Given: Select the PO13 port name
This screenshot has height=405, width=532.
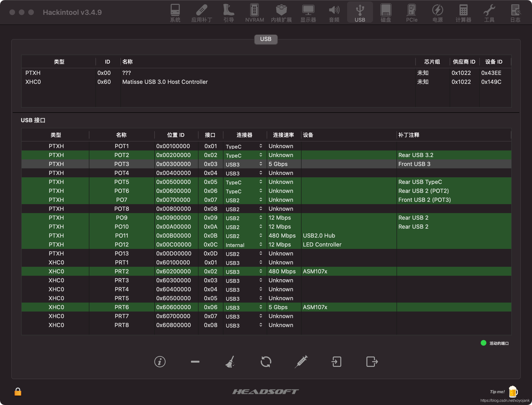Looking at the screenshot, I should 122,253.
